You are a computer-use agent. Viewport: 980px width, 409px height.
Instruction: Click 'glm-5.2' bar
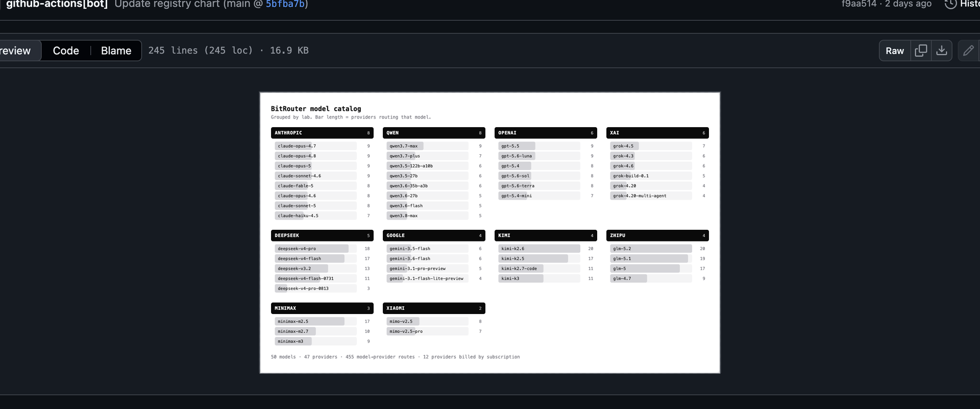pyautogui.click(x=651, y=249)
